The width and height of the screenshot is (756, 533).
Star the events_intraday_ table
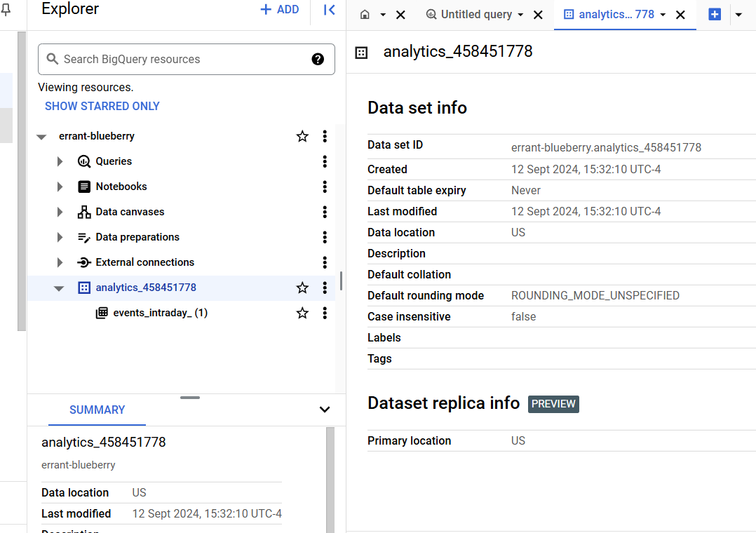[x=302, y=313]
